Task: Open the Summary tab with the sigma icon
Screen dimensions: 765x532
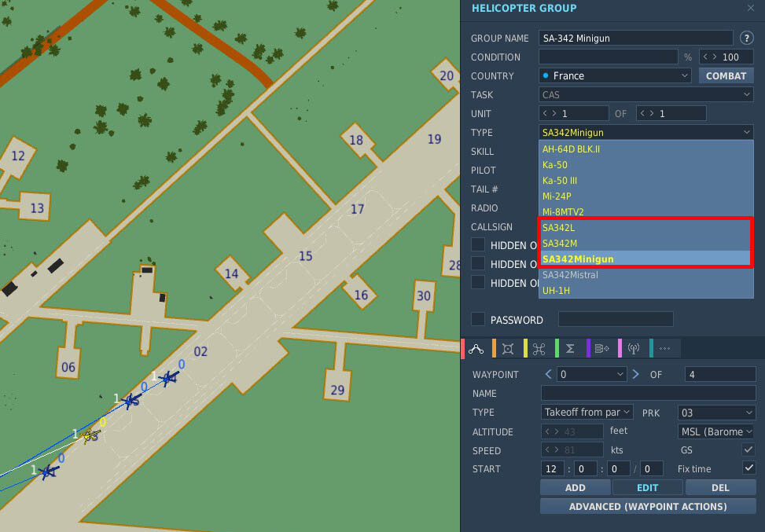Action: (570, 349)
